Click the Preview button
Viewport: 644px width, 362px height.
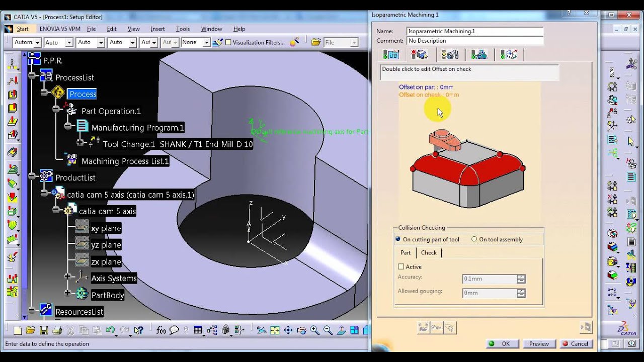(x=539, y=344)
